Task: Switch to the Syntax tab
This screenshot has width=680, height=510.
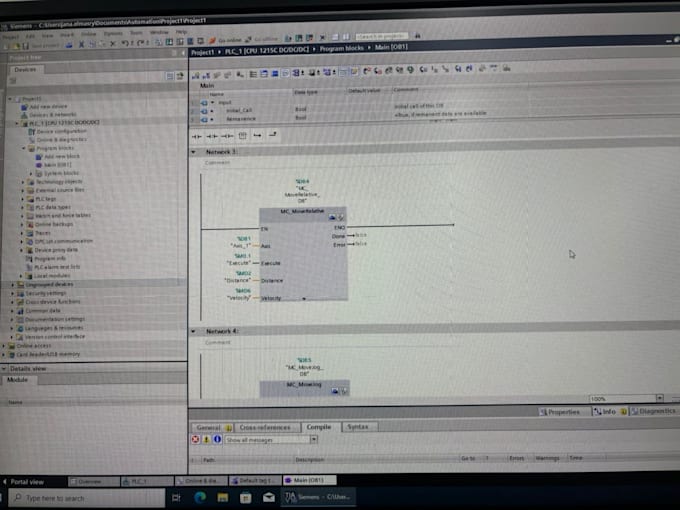Action: [x=358, y=427]
